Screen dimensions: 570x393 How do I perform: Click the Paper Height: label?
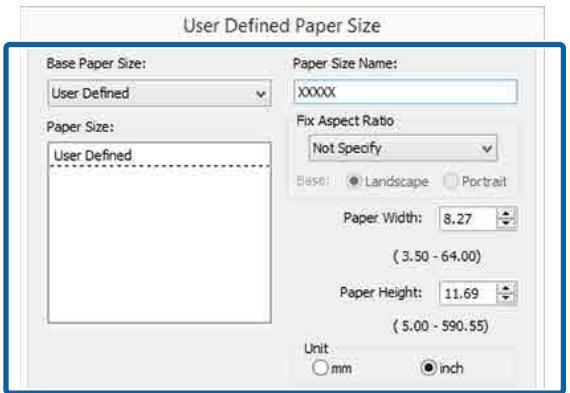coord(381,292)
